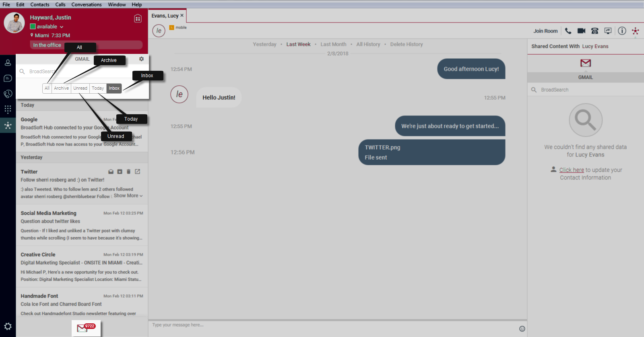Click the TWITTER.png file sent message
The width and height of the screenshot is (644, 337).
point(431,152)
